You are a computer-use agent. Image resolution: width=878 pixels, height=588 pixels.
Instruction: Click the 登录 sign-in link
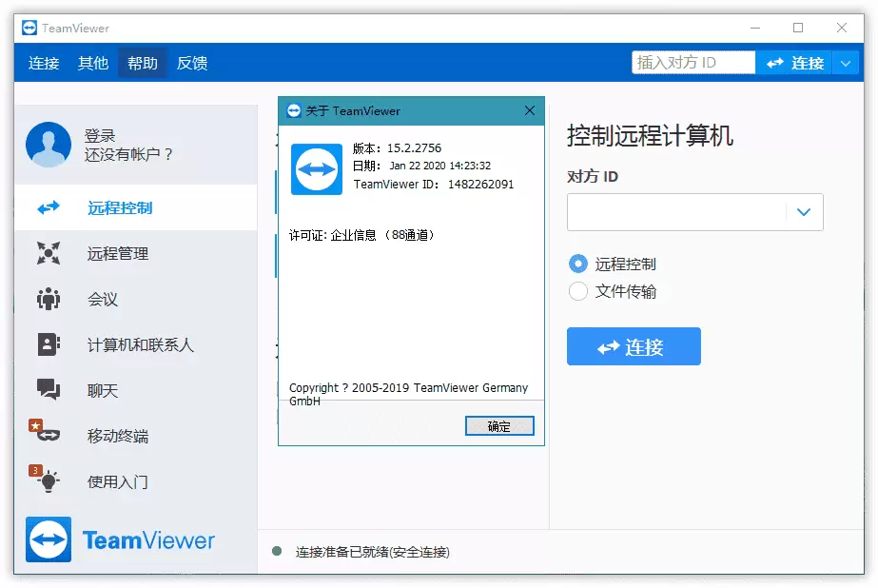[x=100, y=135]
